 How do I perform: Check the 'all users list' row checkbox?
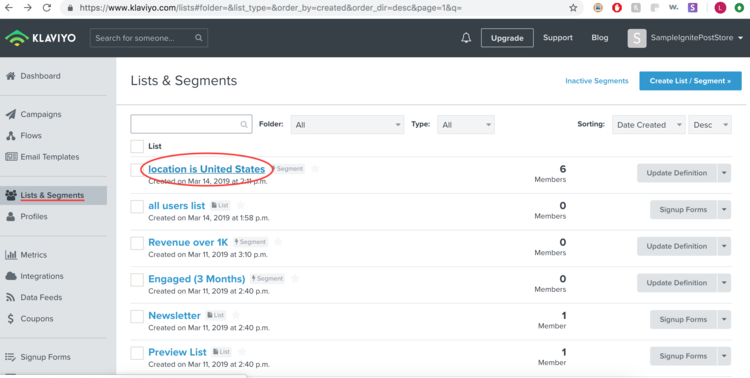pos(137,206)
